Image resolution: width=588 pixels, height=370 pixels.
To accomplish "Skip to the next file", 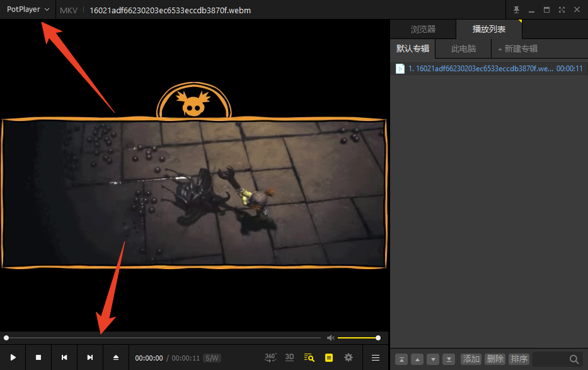I will 90,357.
